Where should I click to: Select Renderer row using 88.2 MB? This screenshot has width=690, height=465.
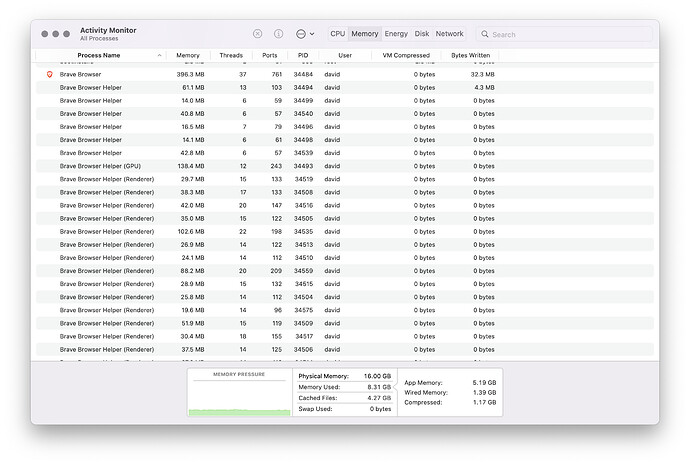(345, 271)
